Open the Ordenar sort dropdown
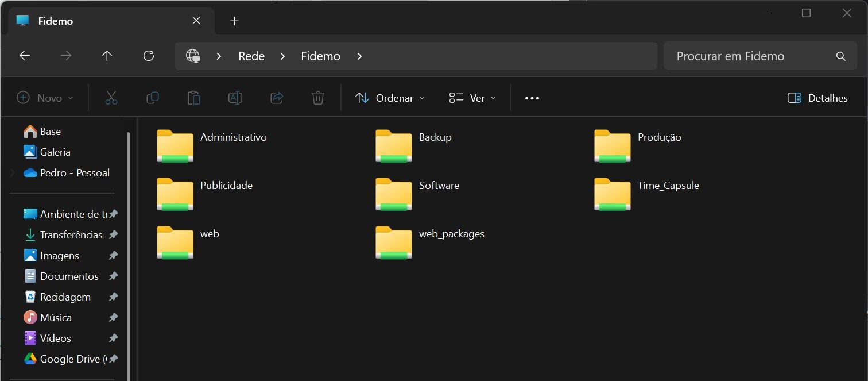 [390, 98]
